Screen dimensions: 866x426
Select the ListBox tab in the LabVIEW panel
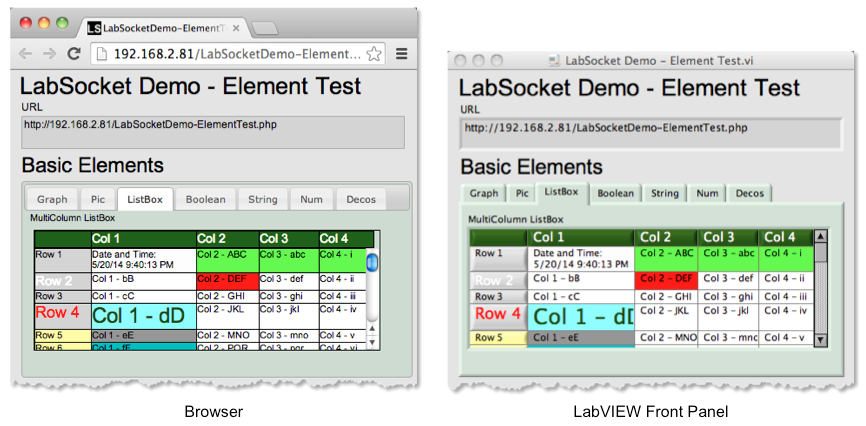click(x=561, y=192)
